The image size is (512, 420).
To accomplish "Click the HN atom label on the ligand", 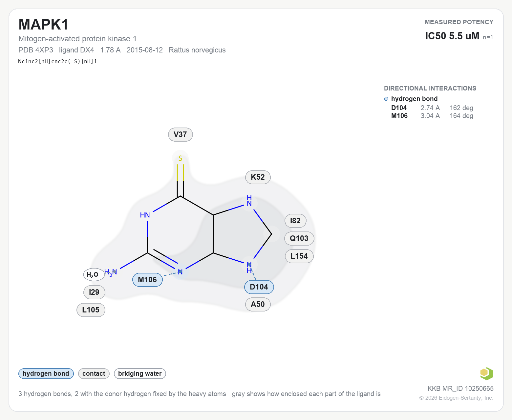I will pyautogui.click(x=145, y=215).
